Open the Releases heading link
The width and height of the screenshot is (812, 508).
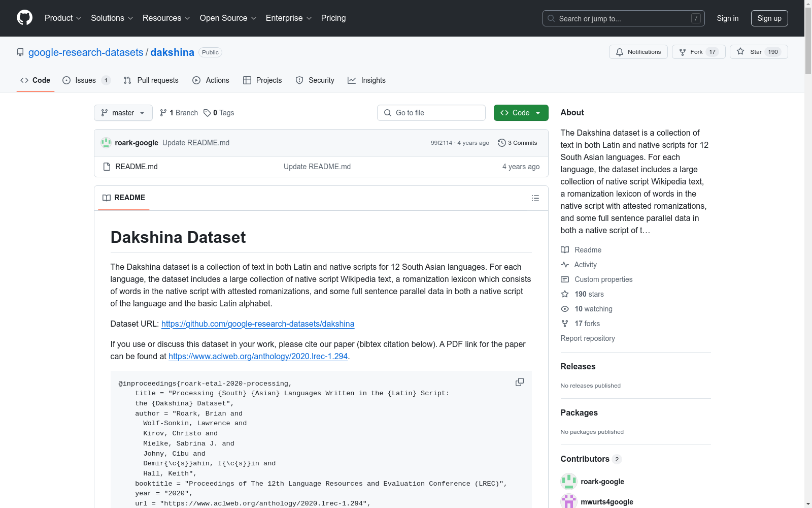click(578, 367)
